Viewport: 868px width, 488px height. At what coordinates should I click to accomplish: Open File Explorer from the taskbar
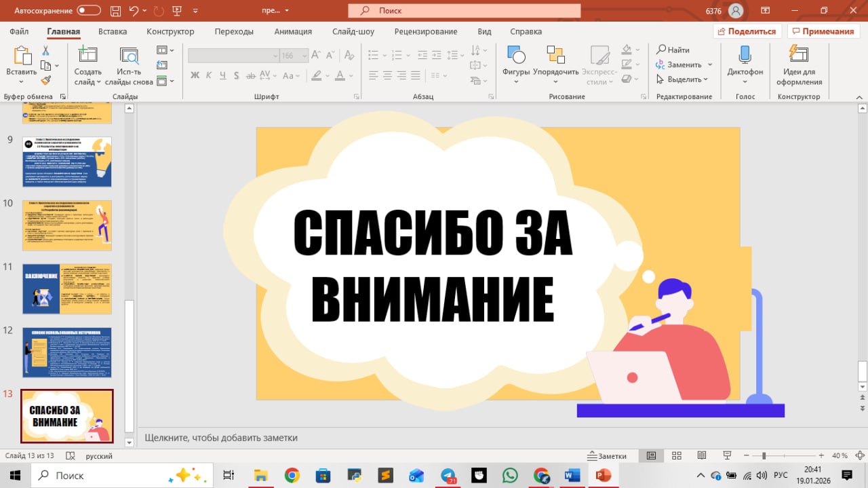pos(261,475)
